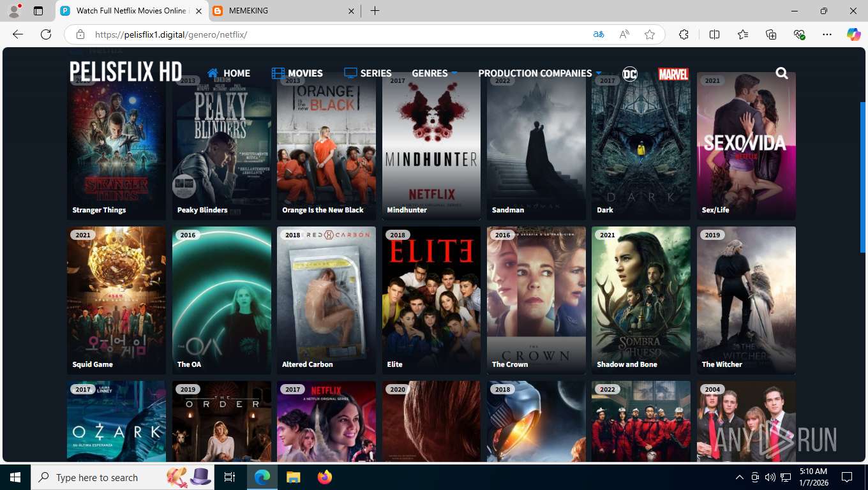This screenshot has width=868, height=490.
Task: Reload the page with refresh button
Action: [x=45, y=34]
